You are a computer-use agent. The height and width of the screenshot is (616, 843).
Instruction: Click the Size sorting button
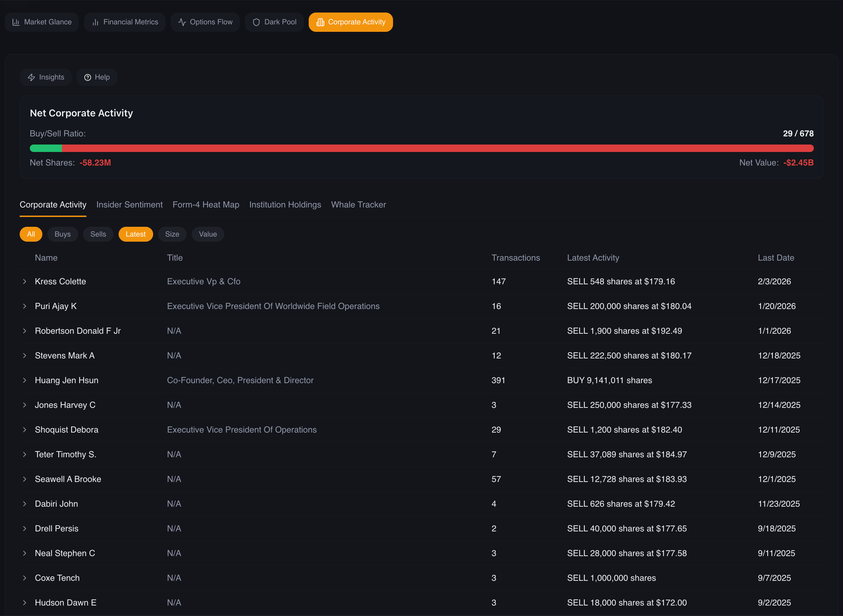pos(172,234)
